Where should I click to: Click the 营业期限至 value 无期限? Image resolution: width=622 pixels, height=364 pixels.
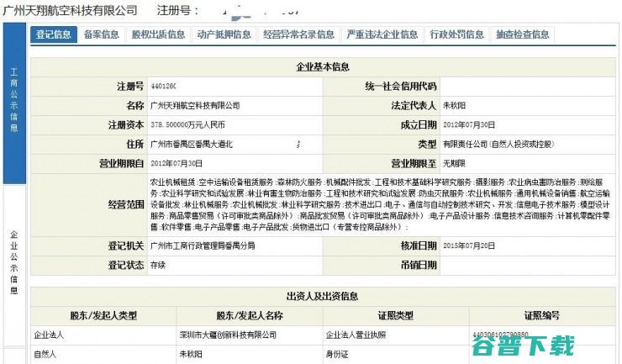(454, 163)
